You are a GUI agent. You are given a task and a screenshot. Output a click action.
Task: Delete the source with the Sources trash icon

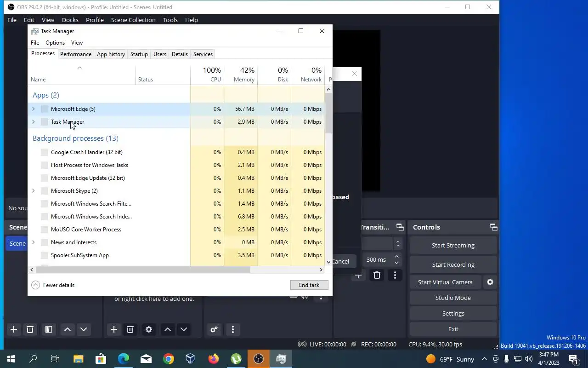click(130, 329)
